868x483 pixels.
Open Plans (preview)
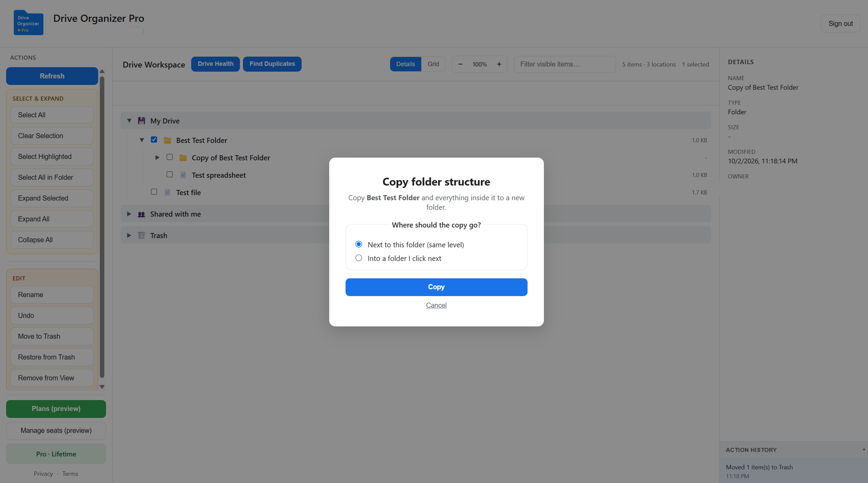tap(56, 409)
